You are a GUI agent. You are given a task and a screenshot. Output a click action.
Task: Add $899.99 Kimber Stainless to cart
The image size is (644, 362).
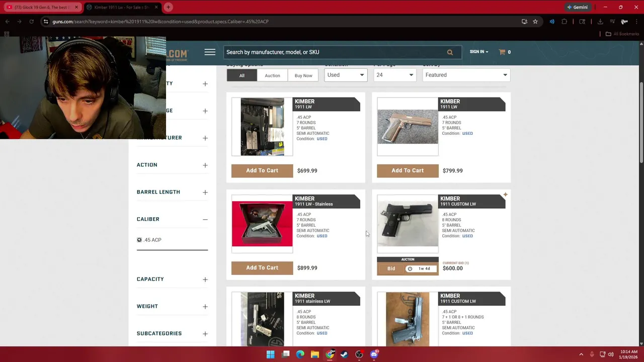(262, 267)
